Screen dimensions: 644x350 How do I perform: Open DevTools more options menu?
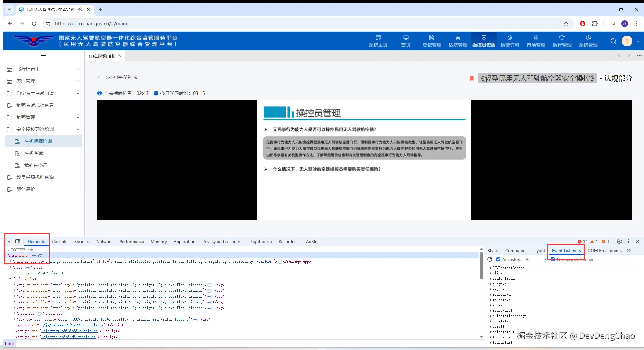tap(628, 241)
